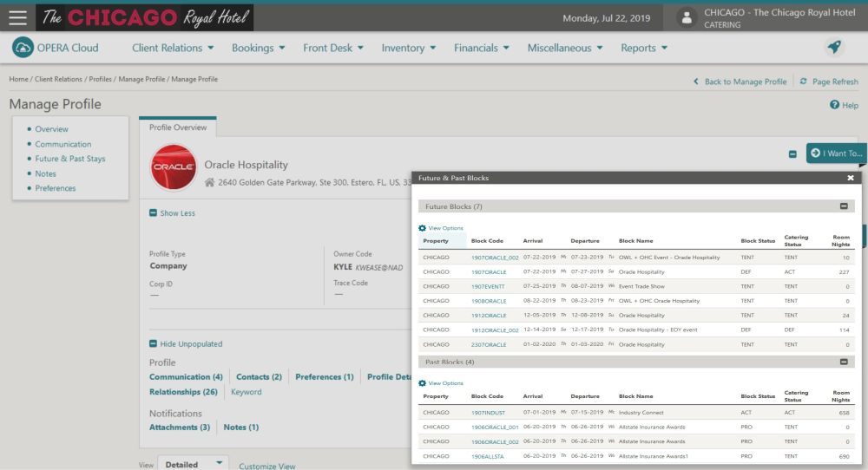Viewport: 868px width, 470px height.
Task: Open past block code 1906ORACLE_001
Action: (495, 427)
